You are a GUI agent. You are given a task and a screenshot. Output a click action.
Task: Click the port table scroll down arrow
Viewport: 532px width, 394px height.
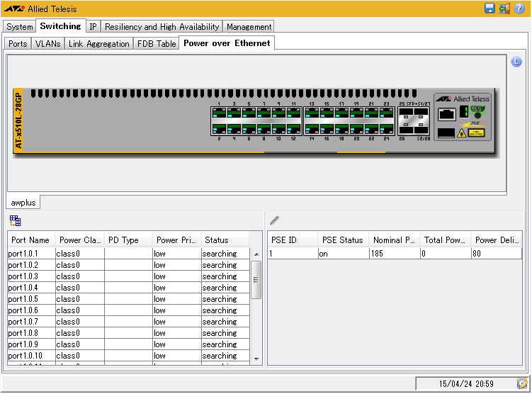(x=256, y=359)
